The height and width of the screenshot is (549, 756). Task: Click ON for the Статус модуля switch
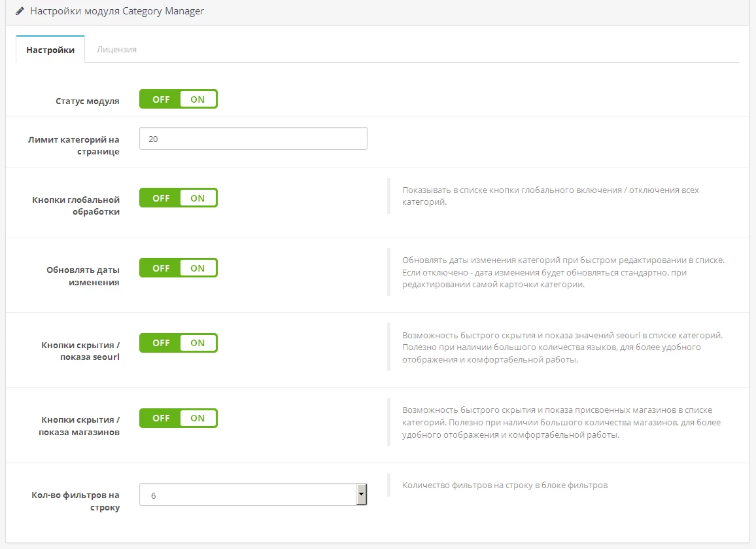[198, 99]
